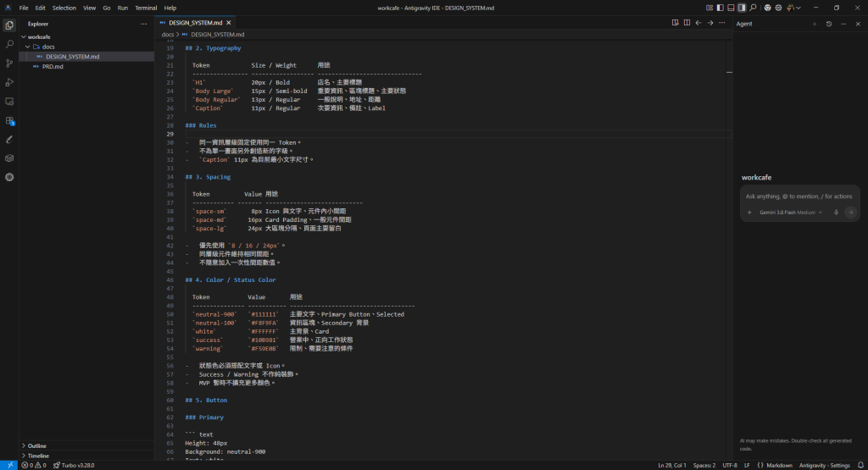Send the Agent message with arrow button
The image size is (868, 470).
[850, 213]
